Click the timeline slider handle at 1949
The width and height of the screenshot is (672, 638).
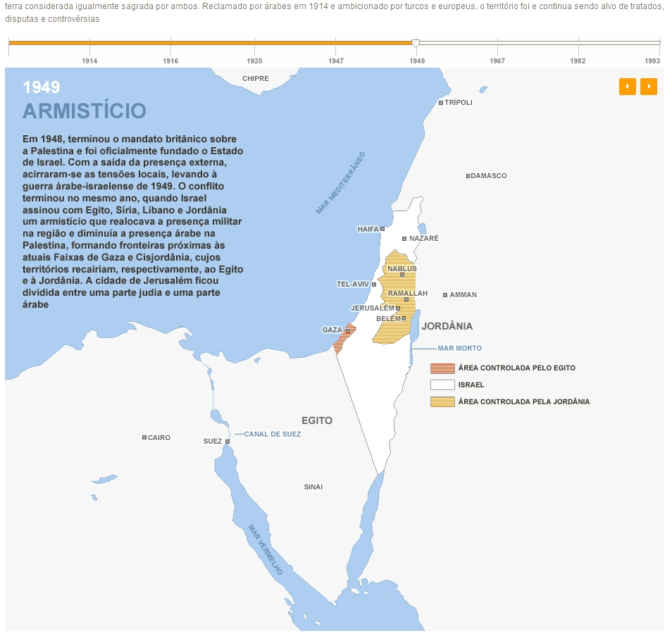point(416,44)
